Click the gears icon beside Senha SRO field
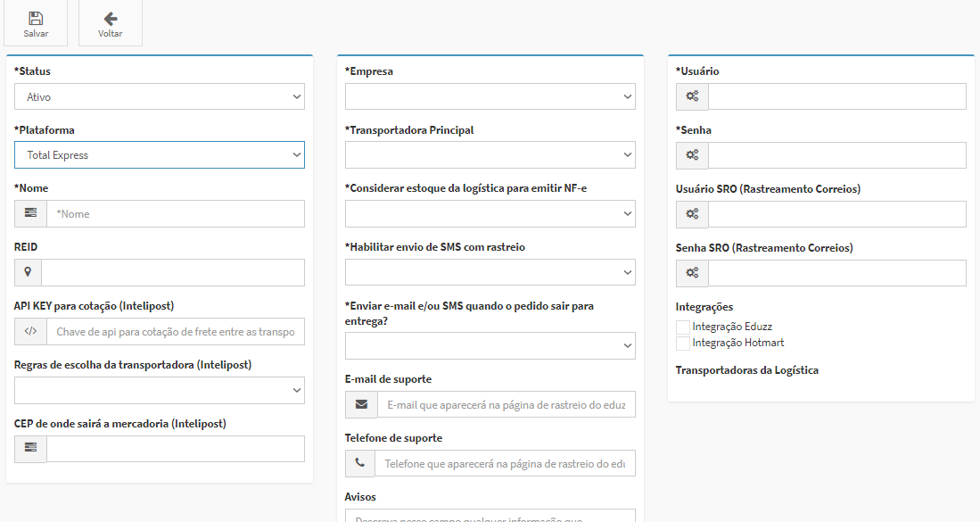The image size is (980, 522). point(692,273)
